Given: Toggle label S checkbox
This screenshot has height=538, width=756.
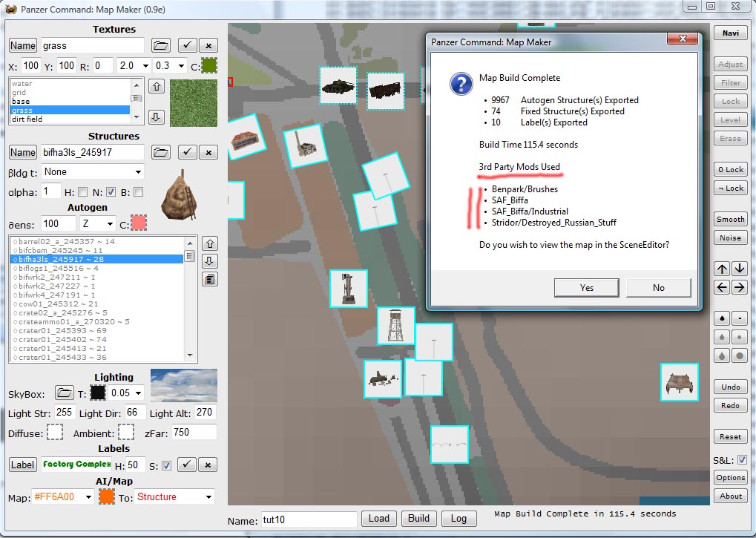Looking at the screenshot, I should pos(166,466).
